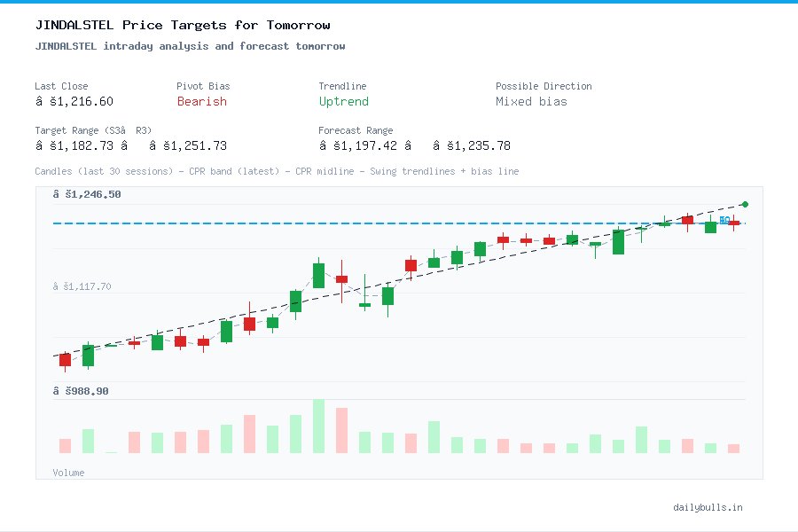Select the JINDALSTEL Price Targets heading
The image size is (798, 532).
click(181, 25)
